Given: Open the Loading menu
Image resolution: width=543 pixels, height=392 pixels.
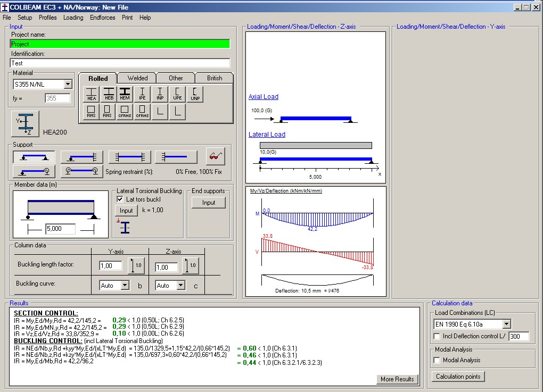Looking at the screenshot, I should click(73, 18).
